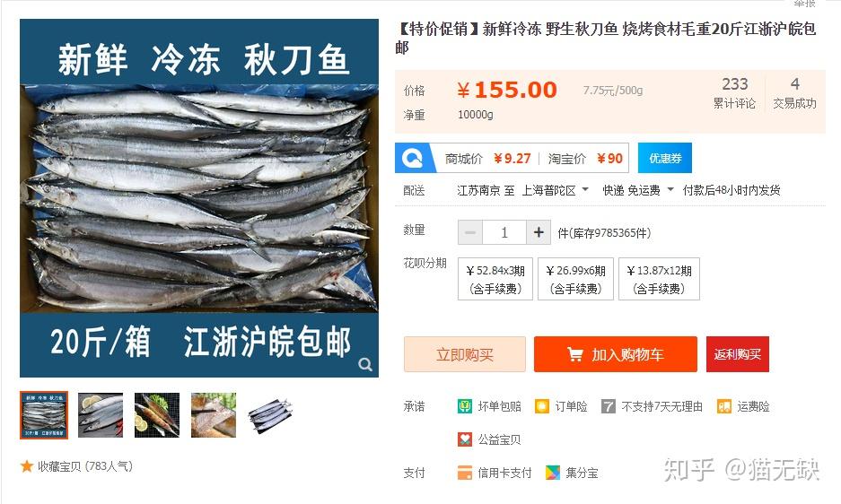This screenshot has width=841, height=504.
Task: Open the 233 累计评论 reviews tab
Action: pos(734,92)
